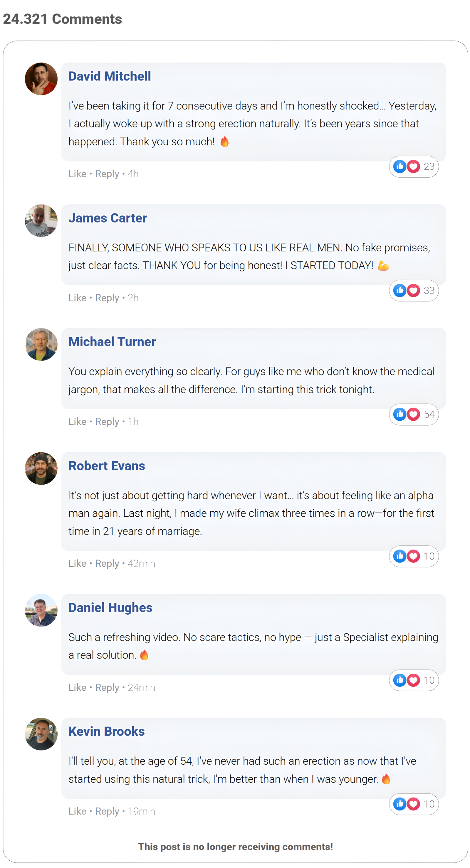Image resolution: width=470 pixels, height=868 pixels.
Task: Click the heart reaction icon on James Carter's comment
Action: point(413,290)
